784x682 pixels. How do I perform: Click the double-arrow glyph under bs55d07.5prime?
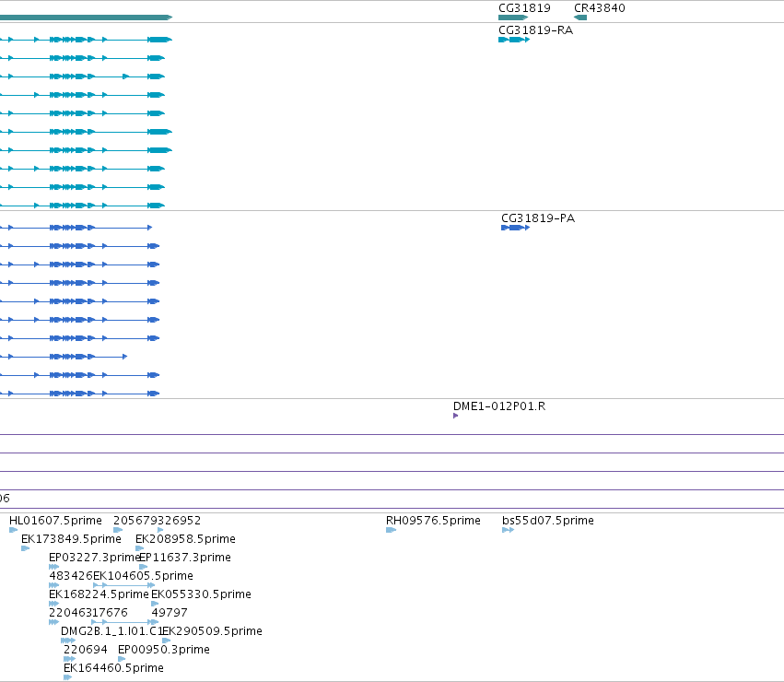(508, 530)
